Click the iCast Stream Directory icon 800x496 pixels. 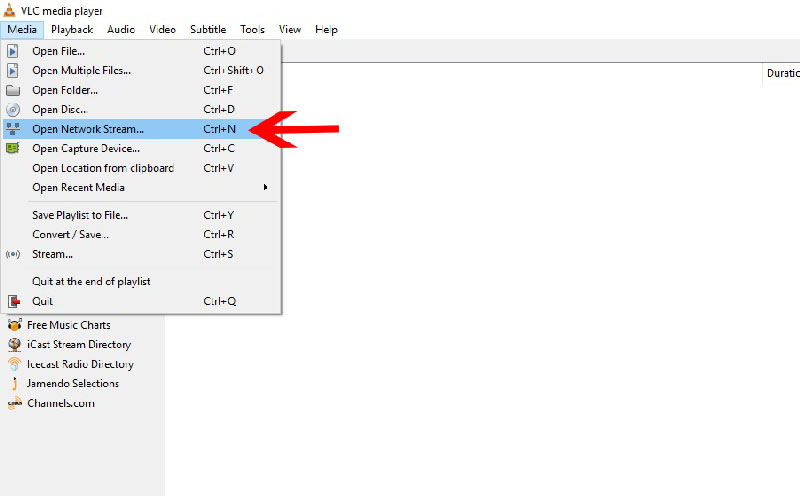click(14, 345)
